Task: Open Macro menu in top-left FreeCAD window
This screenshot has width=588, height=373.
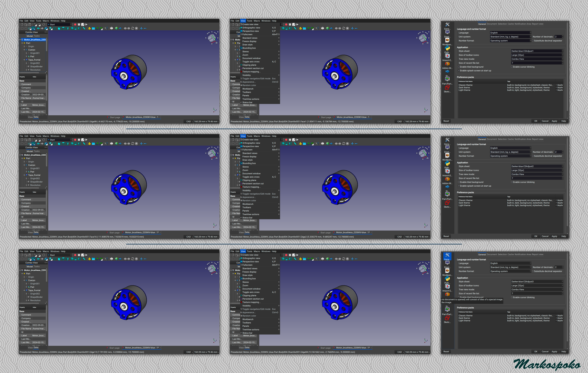Action: point(46,21)
